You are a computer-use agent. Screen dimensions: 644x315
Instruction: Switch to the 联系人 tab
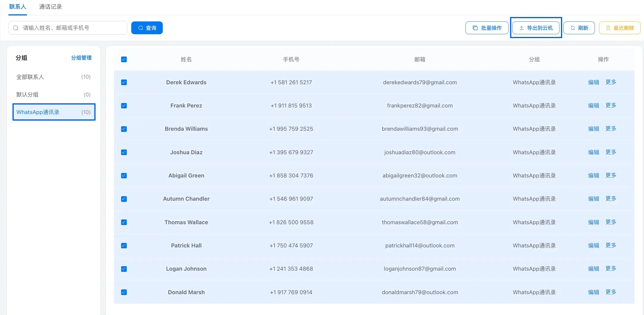18,7
